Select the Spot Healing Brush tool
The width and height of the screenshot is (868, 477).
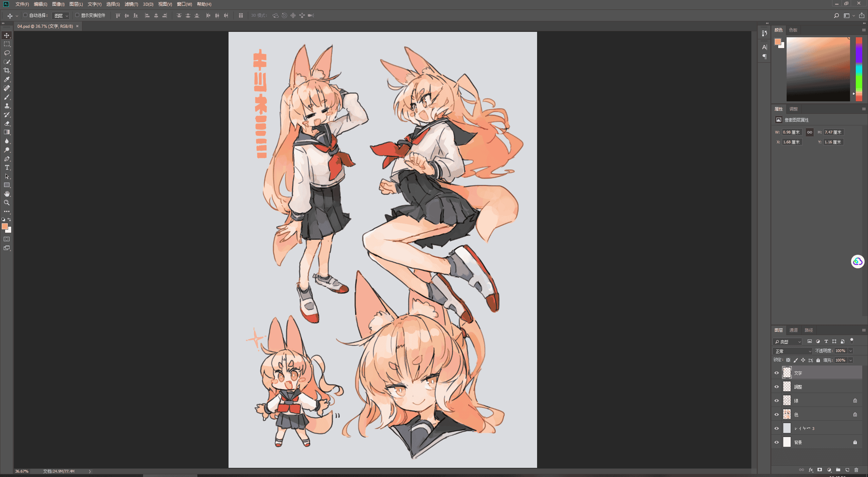[x=7, y=88]
